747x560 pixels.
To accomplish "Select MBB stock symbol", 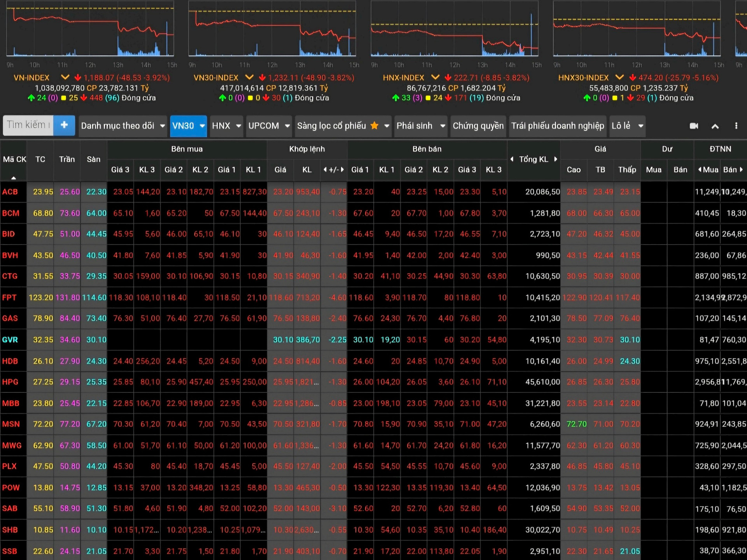I will (11, 403).
